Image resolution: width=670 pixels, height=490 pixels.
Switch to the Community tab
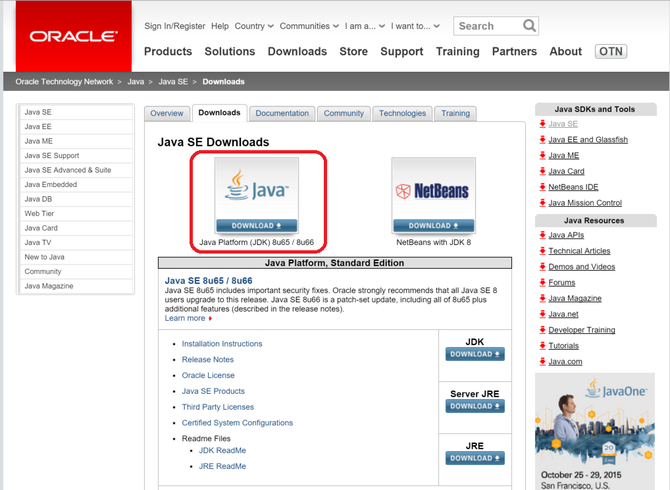[344, 113]
